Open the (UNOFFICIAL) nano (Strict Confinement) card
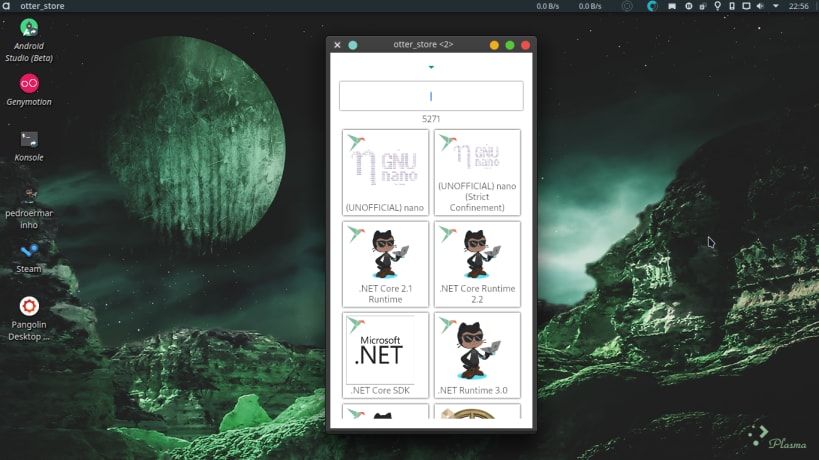This screenshot has width=819, height=460. [477, 172]
